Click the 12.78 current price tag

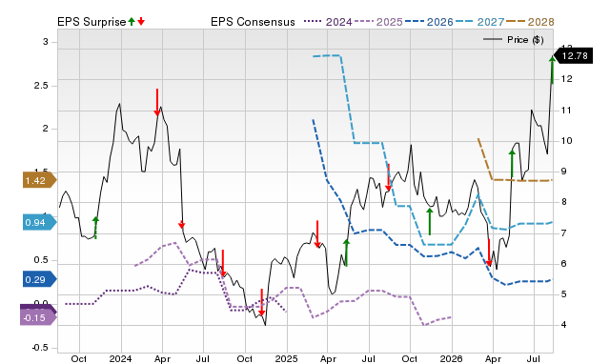574,55
